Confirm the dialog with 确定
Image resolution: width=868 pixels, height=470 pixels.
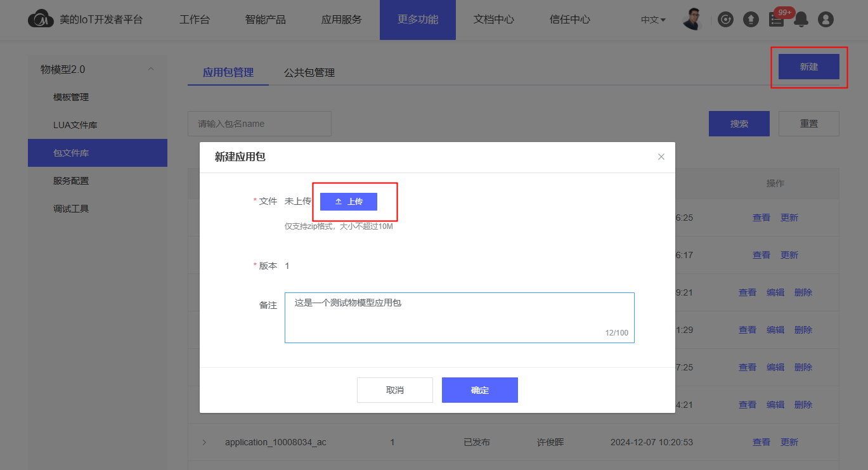coord(480,390)
